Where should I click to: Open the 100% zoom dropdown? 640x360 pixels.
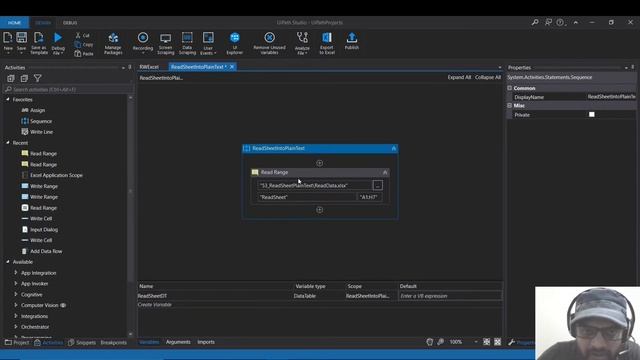[476, 342]
